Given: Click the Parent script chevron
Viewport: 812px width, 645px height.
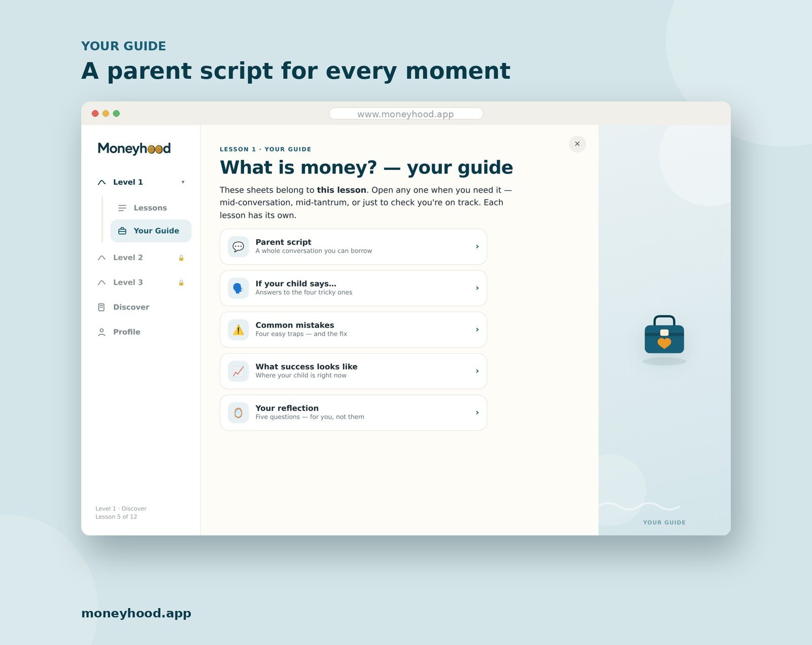Looking at the screenshot, I should click(477, 247).
